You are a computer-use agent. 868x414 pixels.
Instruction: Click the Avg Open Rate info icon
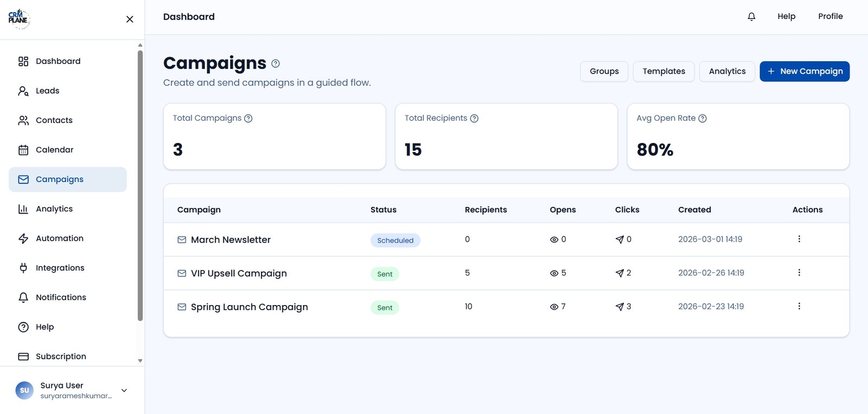tap(703, 119)
